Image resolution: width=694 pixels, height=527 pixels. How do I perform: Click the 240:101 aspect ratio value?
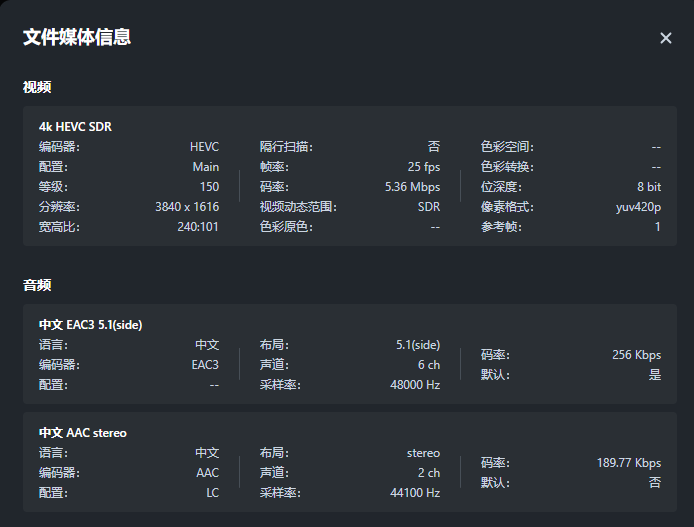click(198, 227)
